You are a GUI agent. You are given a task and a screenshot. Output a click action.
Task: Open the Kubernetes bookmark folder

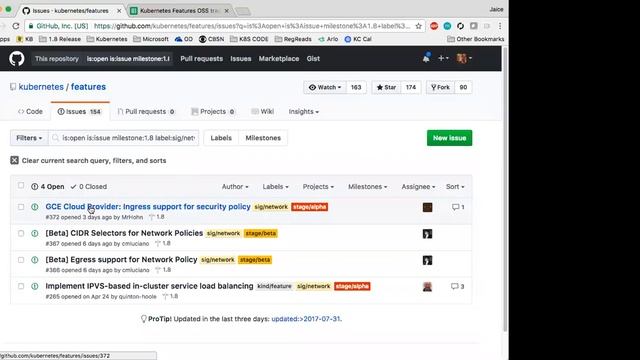tap(107, 39)
